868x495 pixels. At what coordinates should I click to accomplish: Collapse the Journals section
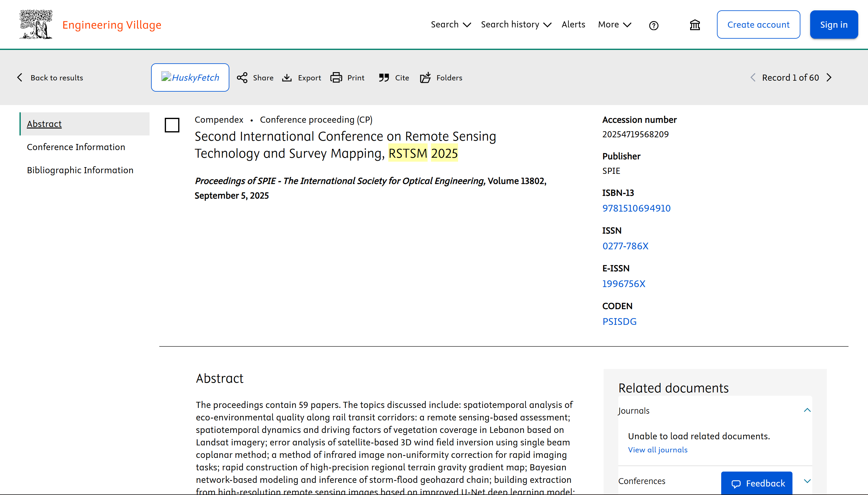(807, 410)
